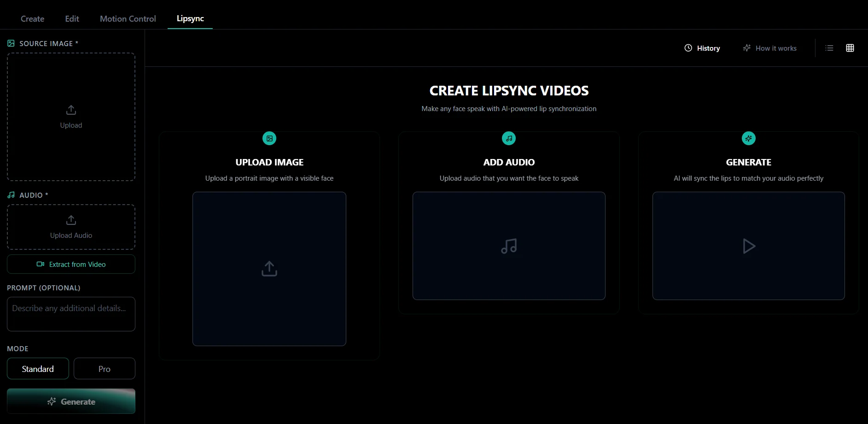Click the upload placeholder in Upload Image card
The width and height of the screenshot is (868, 424).
(269, 269)
